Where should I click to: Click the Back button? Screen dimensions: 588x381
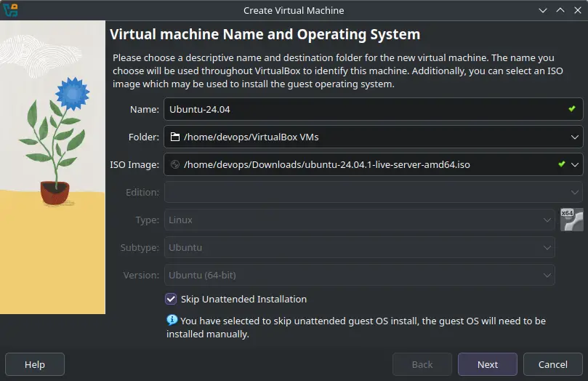tap(422, 364)
